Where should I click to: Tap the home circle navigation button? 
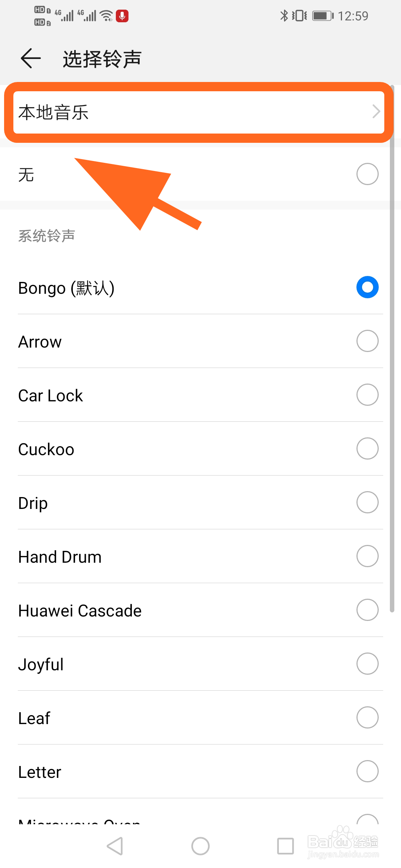pos(200,846)
